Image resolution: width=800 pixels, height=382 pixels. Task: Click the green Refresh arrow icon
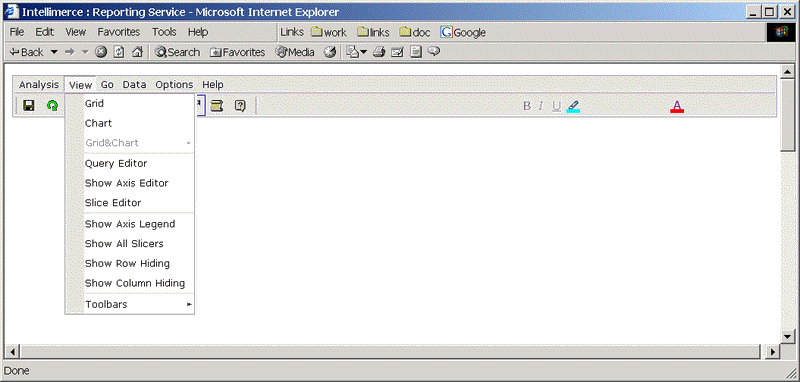click(x=52, y=106)
